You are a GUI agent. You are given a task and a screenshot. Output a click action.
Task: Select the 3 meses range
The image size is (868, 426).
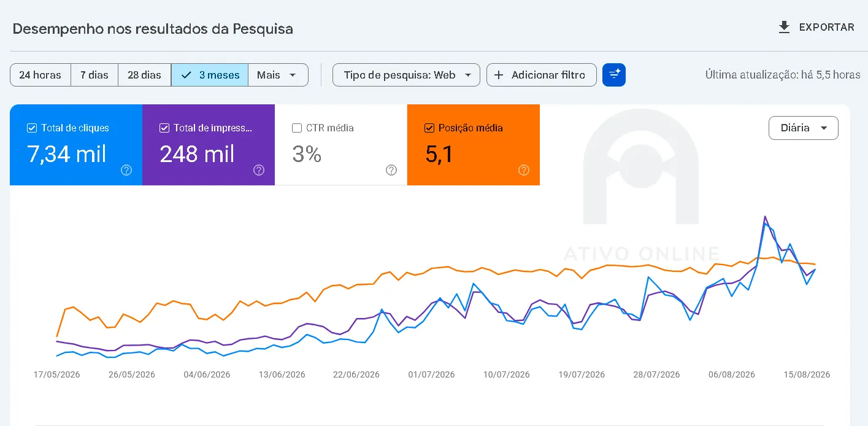210,75
